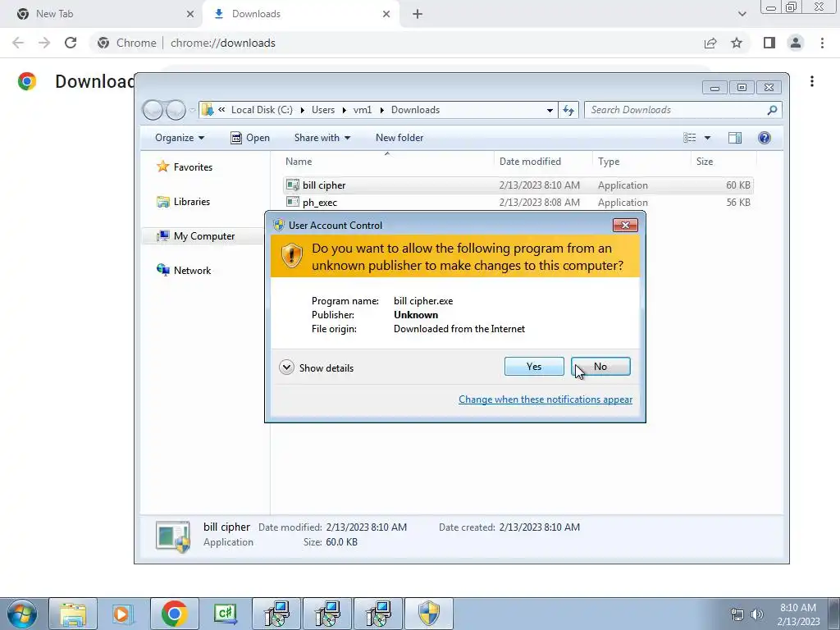Close the Chrome New Tab tab
840x630 pixels.
[190, 14]
